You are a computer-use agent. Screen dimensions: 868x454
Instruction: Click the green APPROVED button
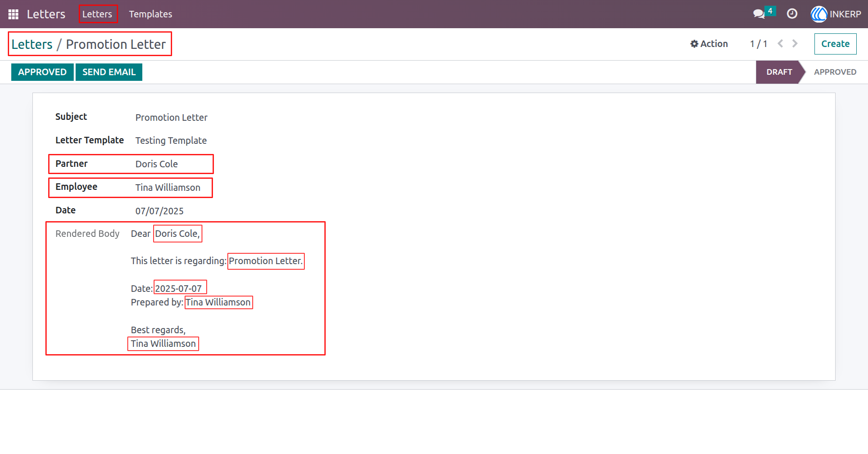click(42, 72)
